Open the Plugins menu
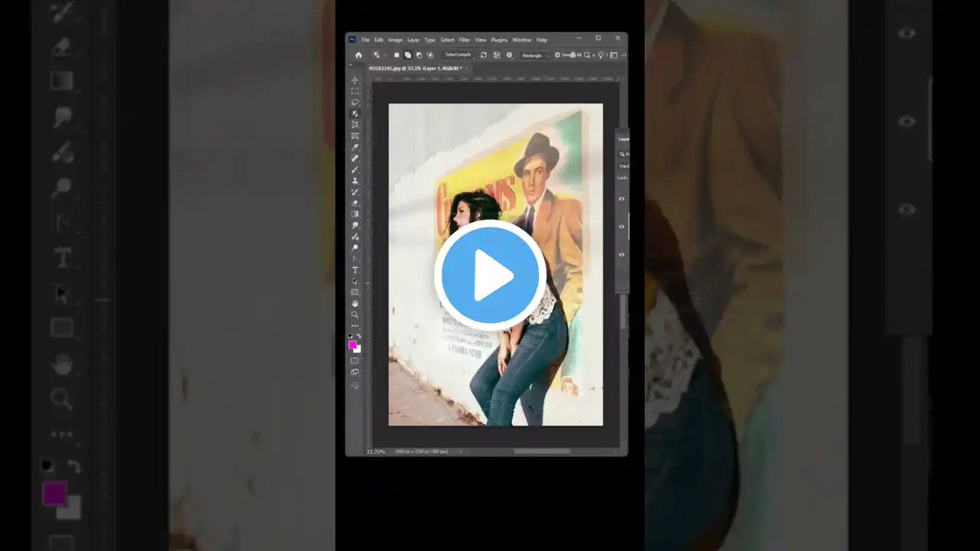The height and width of the screenshot is (551, 980). (499, 40)
